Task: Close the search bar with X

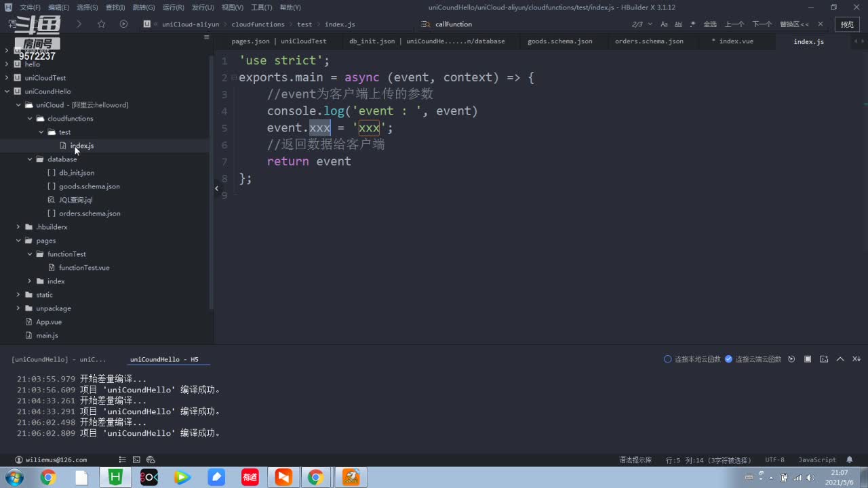Action: tap(821, 24)
